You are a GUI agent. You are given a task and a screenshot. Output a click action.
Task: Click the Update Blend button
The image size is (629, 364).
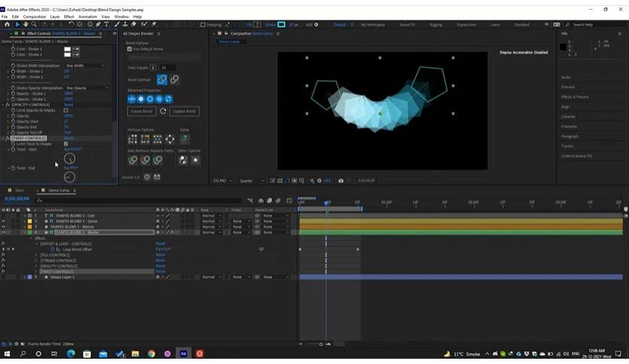pyautogui.click(x=184, y=111)
